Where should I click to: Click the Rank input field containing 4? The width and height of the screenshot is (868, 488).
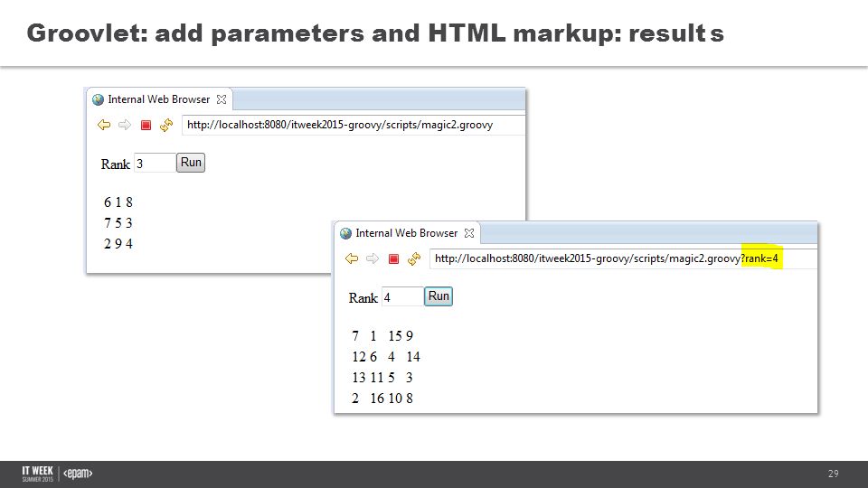coord(403,297)
